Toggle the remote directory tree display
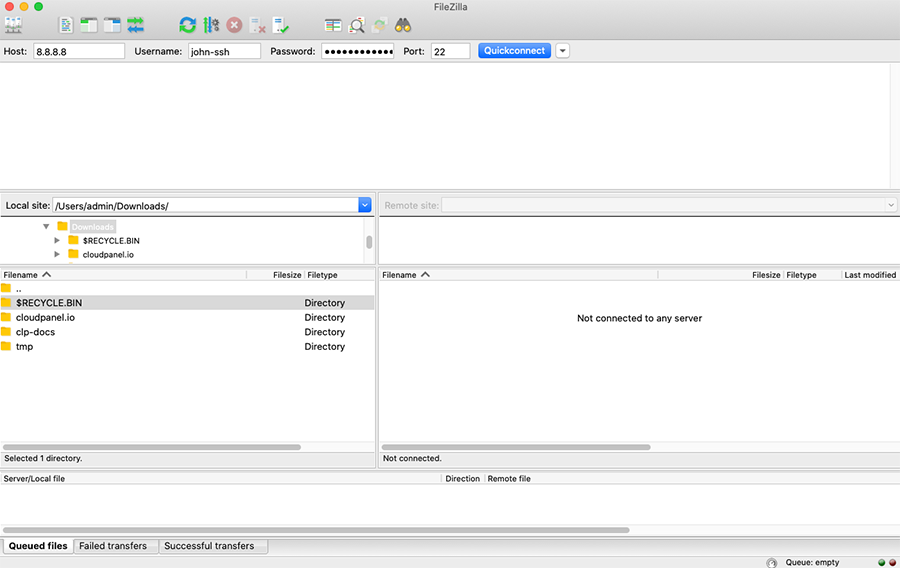Image resolution: width=900 pixels, height=568 pixels. pos(112,25)
